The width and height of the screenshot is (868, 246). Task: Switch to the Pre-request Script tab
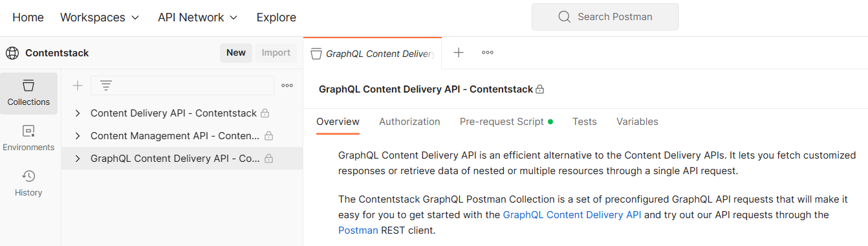506,122
